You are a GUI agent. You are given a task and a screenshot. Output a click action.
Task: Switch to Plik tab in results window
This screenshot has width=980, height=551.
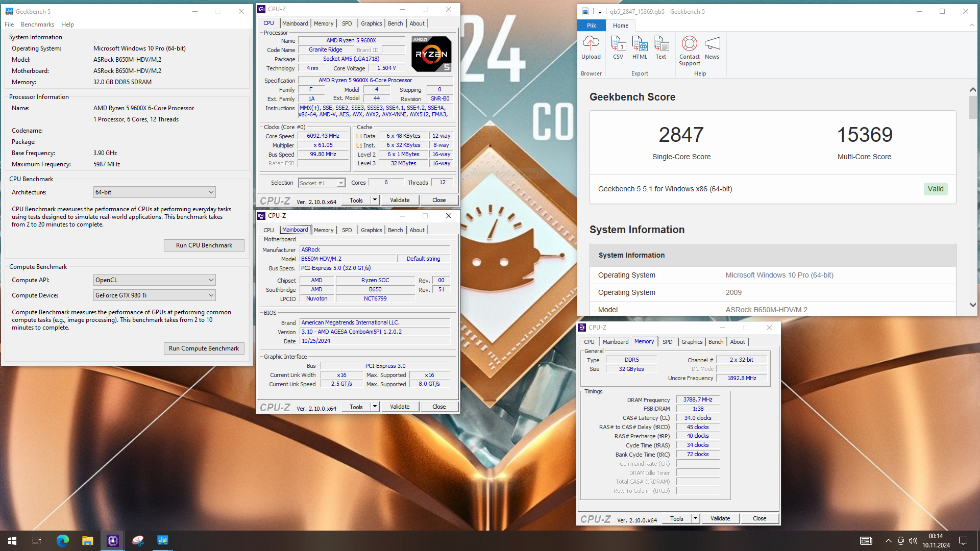tap(592, 26)
